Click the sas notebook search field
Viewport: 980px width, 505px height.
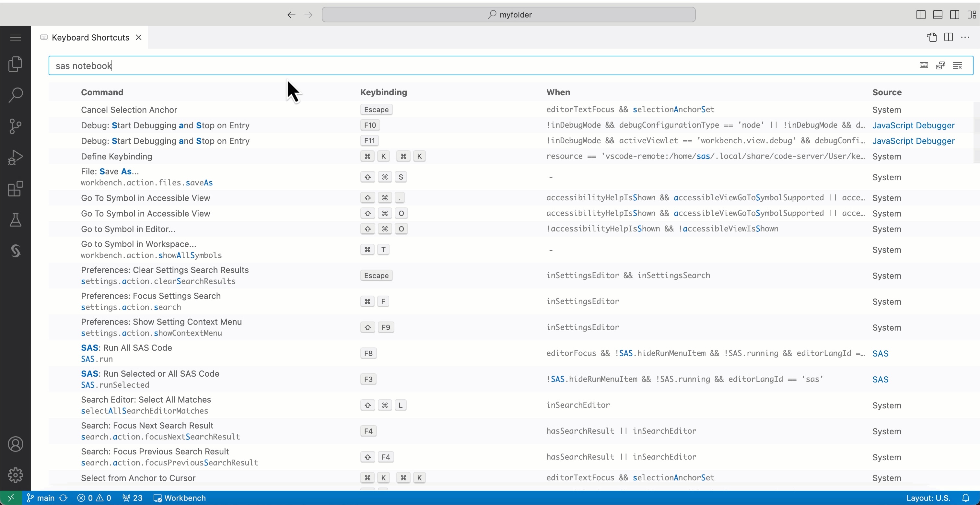457,65
